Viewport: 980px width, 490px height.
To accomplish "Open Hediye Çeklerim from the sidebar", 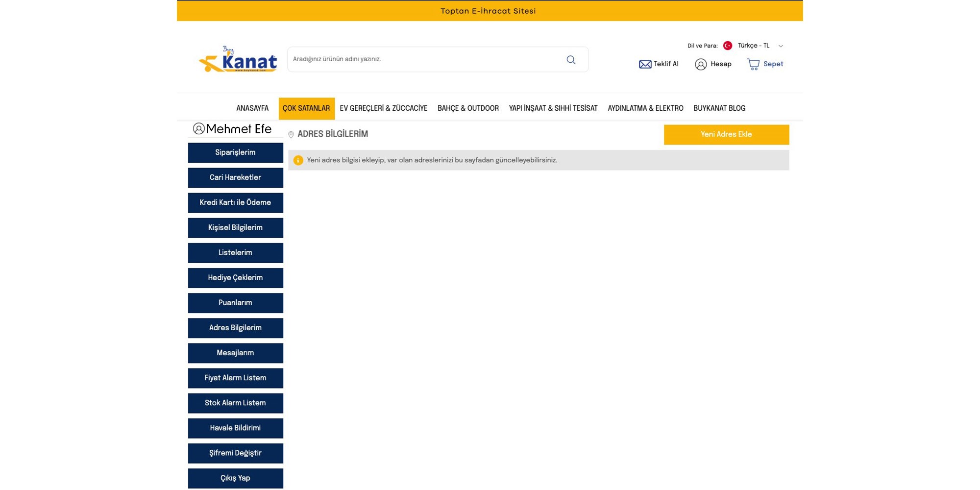I will [235, 278].
